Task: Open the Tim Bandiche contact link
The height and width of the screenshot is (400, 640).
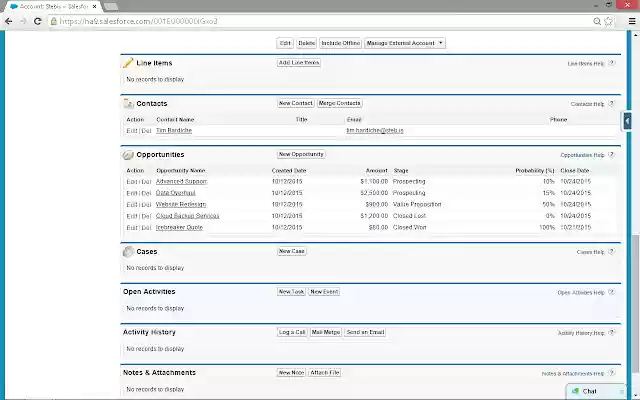Action: coord(174,130)
